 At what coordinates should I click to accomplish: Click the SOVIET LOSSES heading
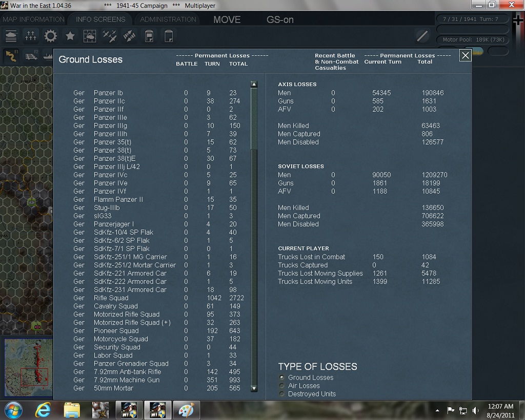tap(300, 166)
